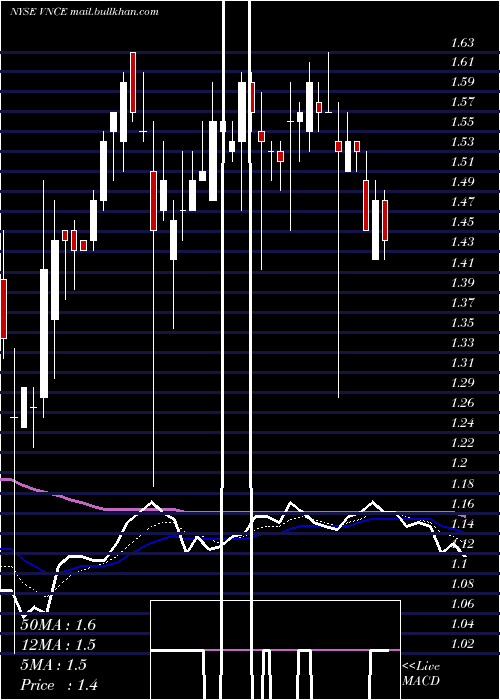500x700 pixels.
Task: Click the 1.33 price axis label
Action: [462, 342]
